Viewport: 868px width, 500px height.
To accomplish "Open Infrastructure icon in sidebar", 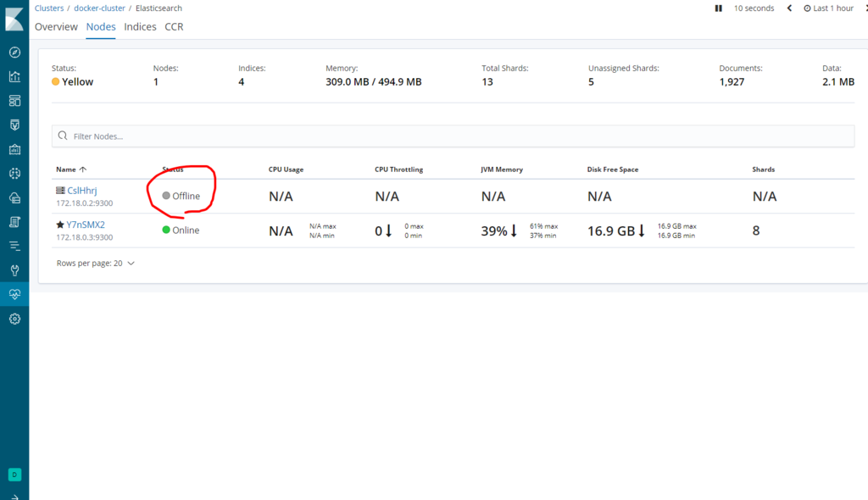I will coord(15,197).
